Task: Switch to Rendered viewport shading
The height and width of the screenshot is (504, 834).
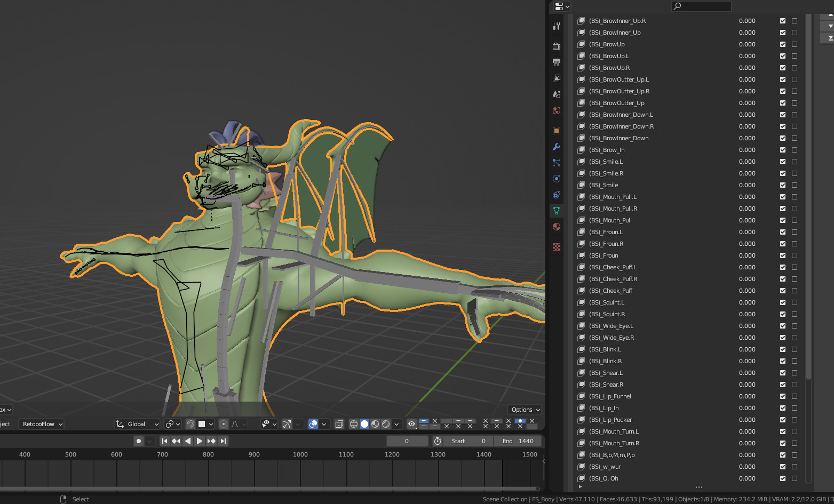Action: 386,424
